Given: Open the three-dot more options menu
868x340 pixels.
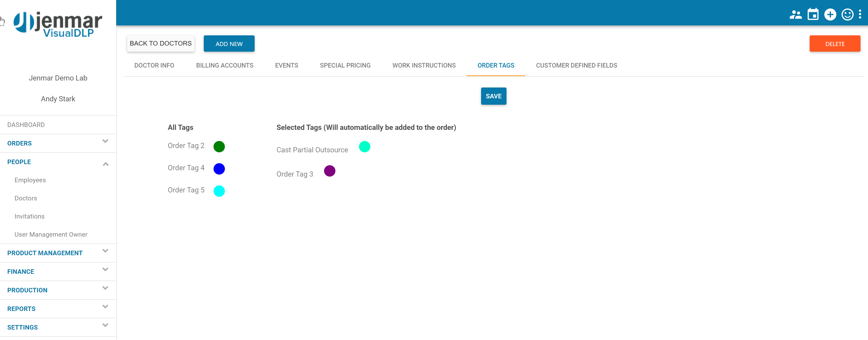Looking at the screenshot, I should click(860, 15).
